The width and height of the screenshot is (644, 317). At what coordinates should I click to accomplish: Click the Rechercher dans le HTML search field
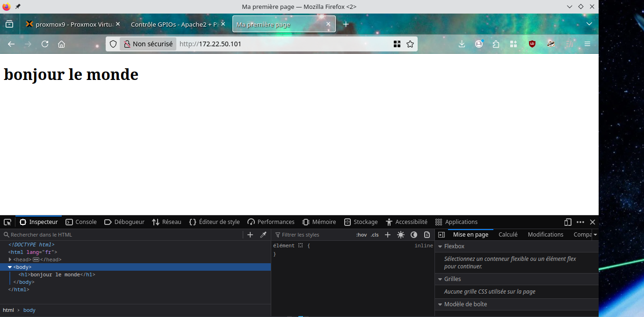pyautogui.click(x=122, y=235)
